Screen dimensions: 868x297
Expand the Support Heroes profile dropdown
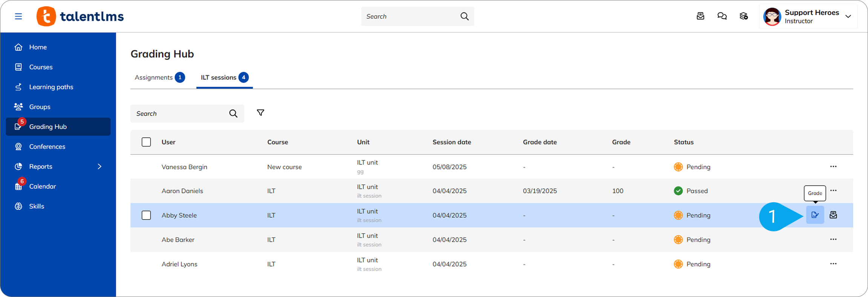pos(848,17)
